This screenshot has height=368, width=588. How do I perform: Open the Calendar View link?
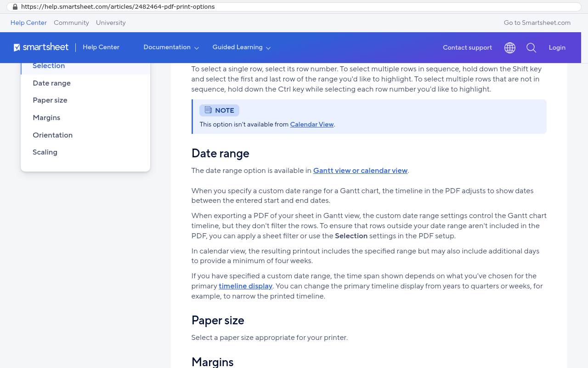(312, 125)
